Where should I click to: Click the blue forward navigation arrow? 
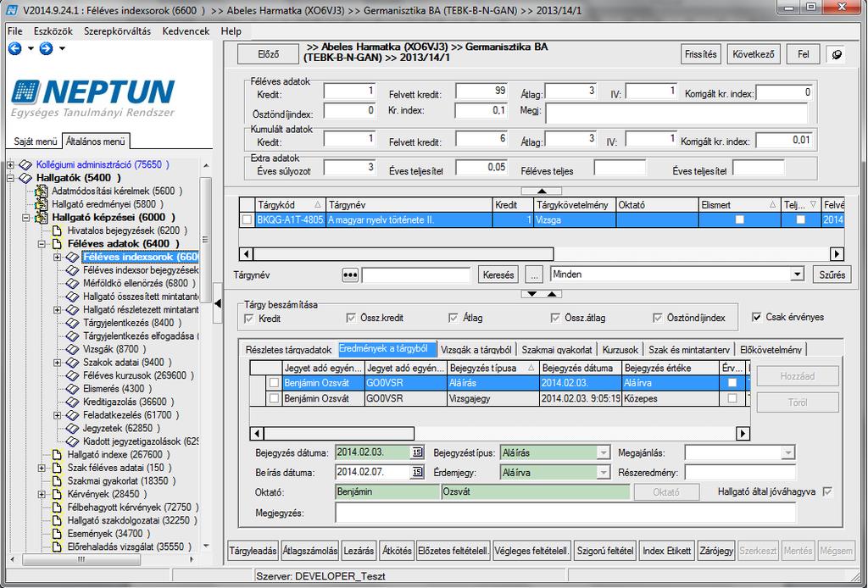point(46,48)
